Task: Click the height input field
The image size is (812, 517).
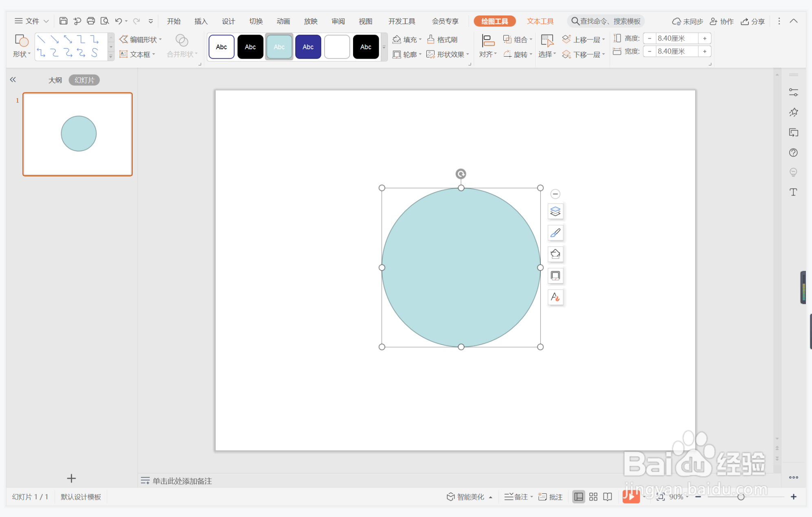Action: pos(676,38)
